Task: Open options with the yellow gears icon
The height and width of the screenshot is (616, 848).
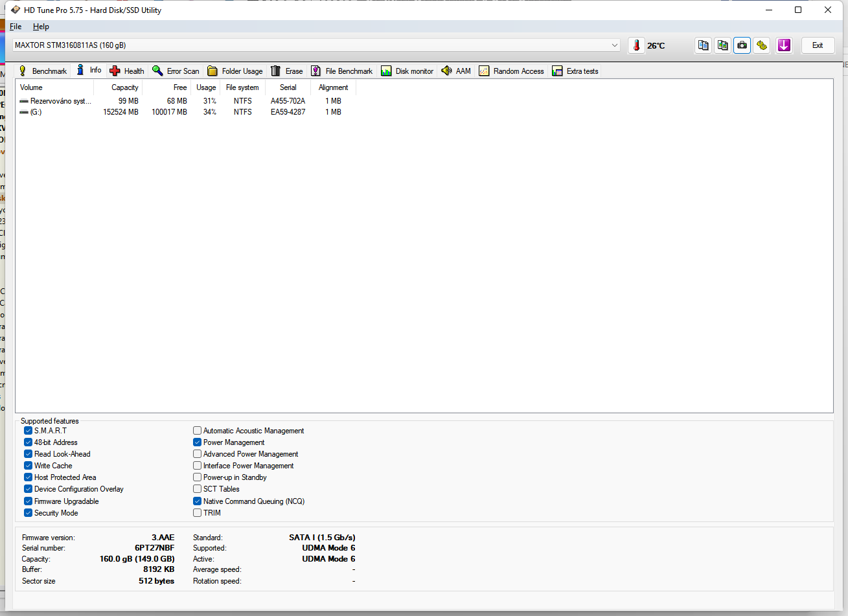Action: click(762, 45)
